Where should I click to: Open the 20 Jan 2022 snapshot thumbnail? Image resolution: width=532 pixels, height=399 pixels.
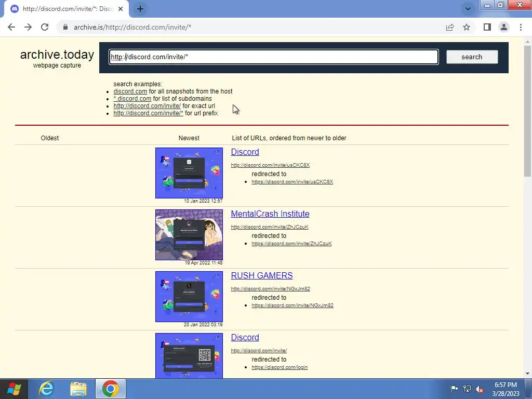[189, 297]
